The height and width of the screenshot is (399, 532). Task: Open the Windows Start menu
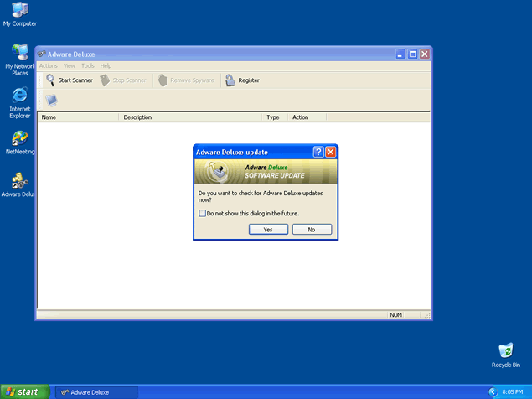click(23, 391)
